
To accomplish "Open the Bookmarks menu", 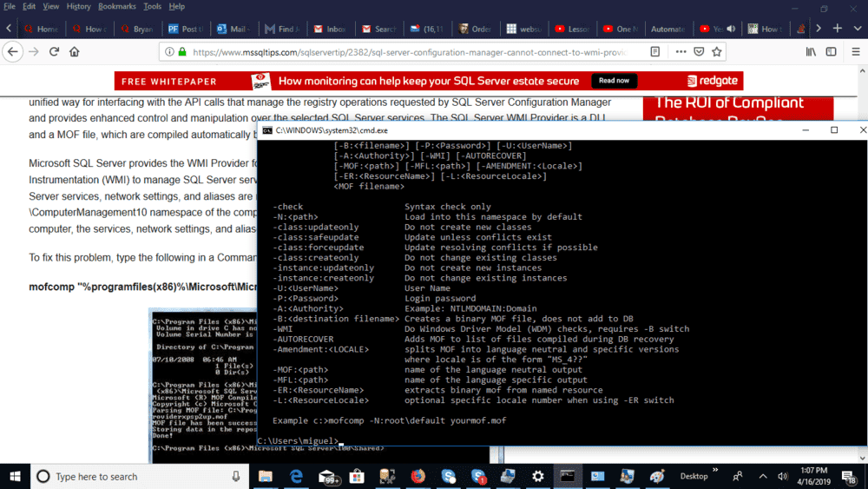I will (116, 6).
